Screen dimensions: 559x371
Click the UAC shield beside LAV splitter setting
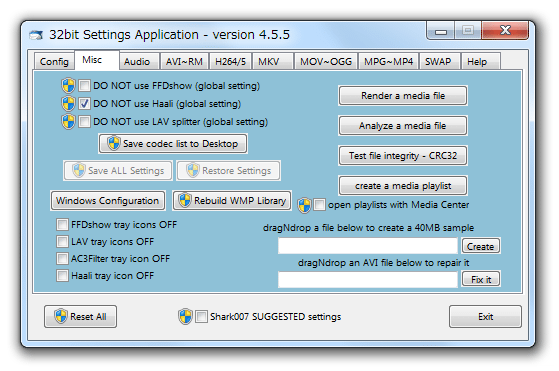coord(68,122)
